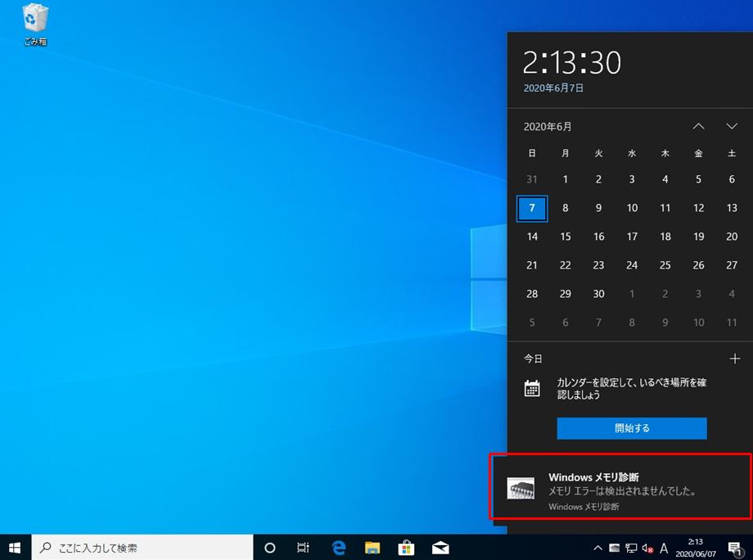Select June 10 in the calendar
This screenshot has height=560, width=753.
click(x=632, y=208)
